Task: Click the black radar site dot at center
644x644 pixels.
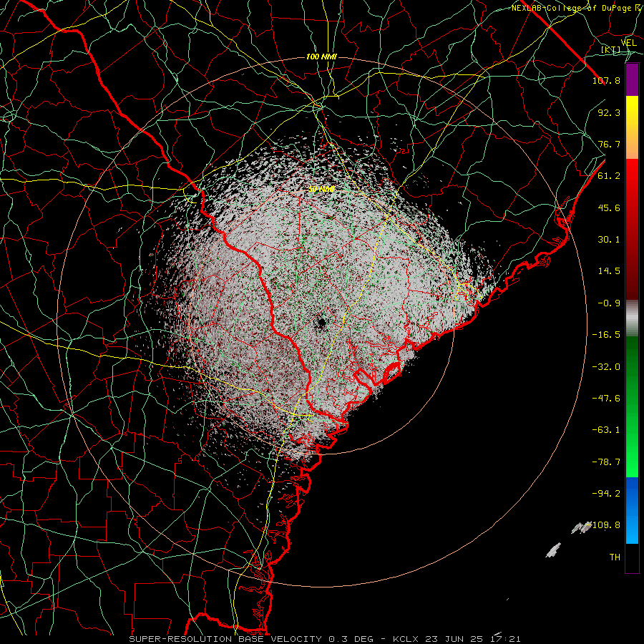Action: [321, 323]
